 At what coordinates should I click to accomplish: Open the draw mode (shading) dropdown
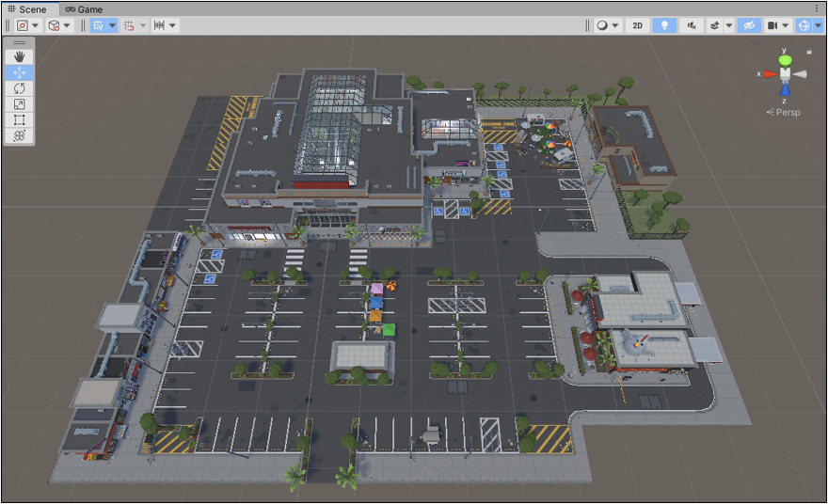coord(607,25)
